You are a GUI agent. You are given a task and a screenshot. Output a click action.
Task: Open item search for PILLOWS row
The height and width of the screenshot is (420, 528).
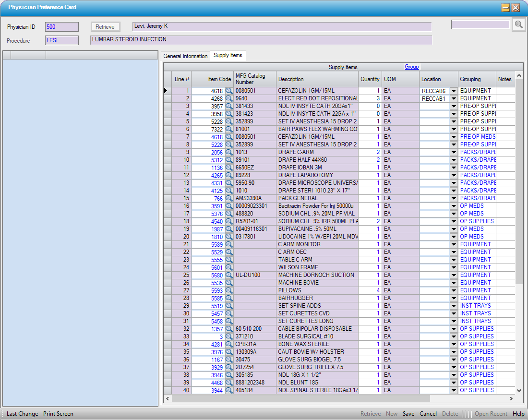coord(229,290)
